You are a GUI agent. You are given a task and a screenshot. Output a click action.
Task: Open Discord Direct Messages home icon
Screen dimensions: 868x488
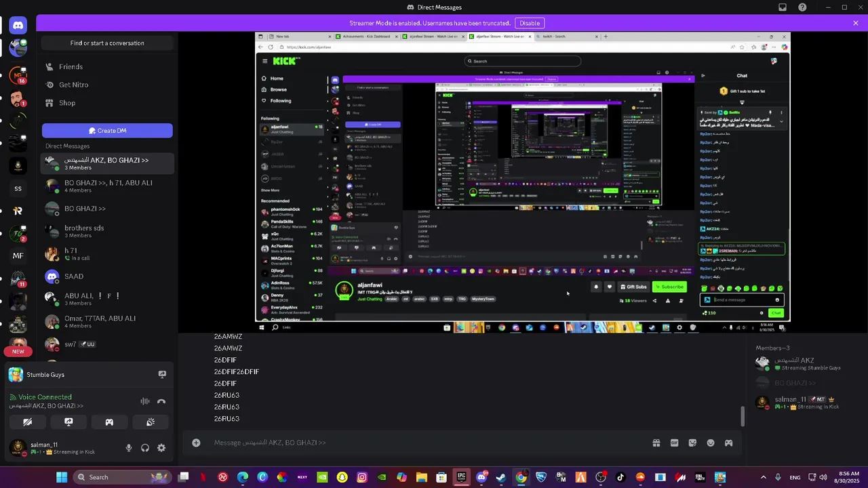coord(18,25)
